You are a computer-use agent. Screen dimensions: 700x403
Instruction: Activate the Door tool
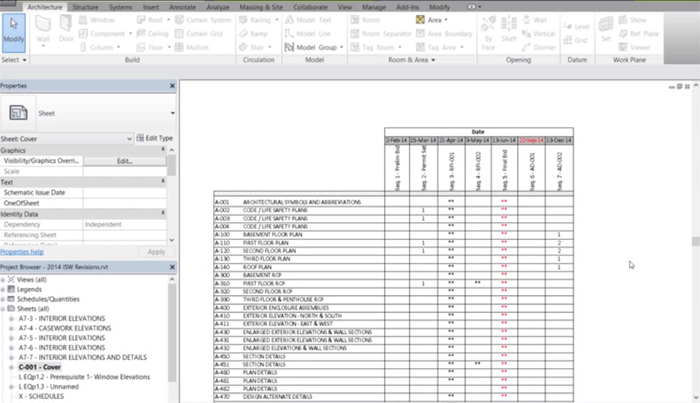click(66, 29)
